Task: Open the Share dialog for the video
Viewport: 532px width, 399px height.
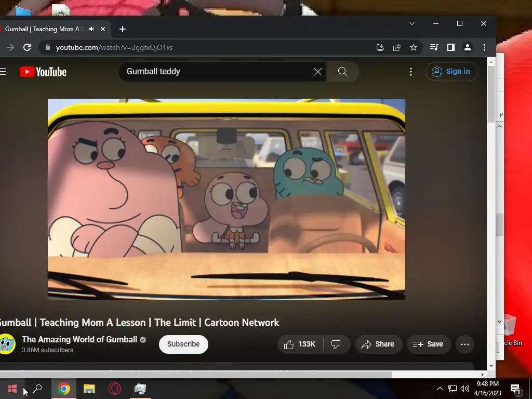Action: (x=378, y=344)
